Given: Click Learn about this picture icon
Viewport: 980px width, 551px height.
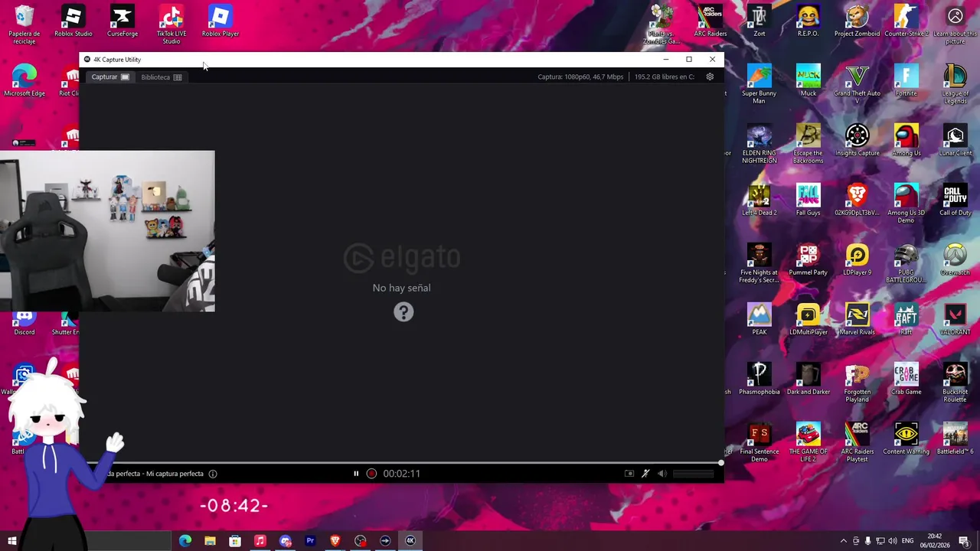Looking at the screenshot, I should tap(955, 24).
